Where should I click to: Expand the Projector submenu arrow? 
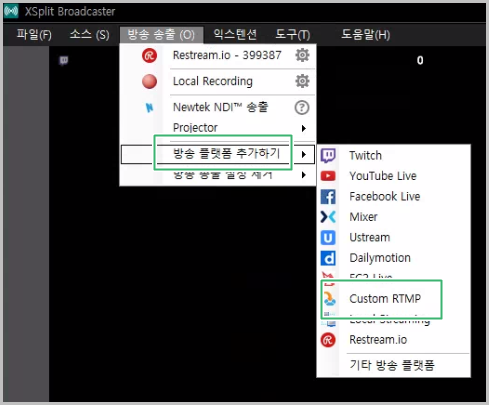pos(304,128)
